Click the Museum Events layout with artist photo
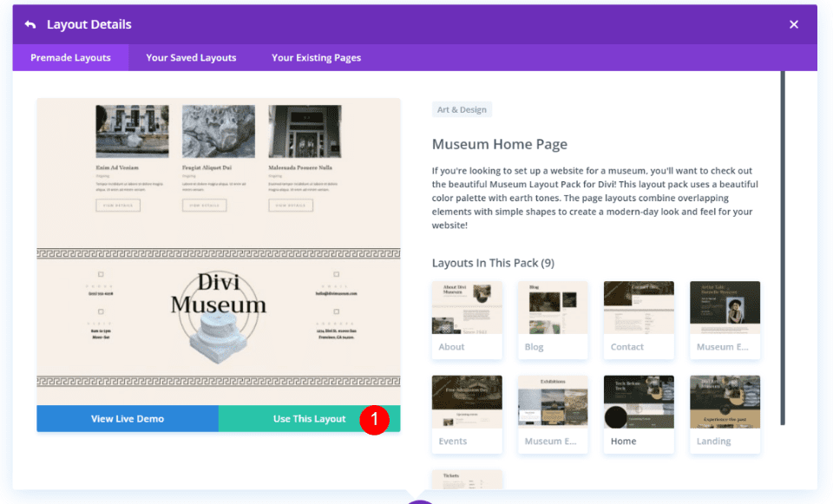The height and width of the screenshot is (504, 833). point(725,320)
